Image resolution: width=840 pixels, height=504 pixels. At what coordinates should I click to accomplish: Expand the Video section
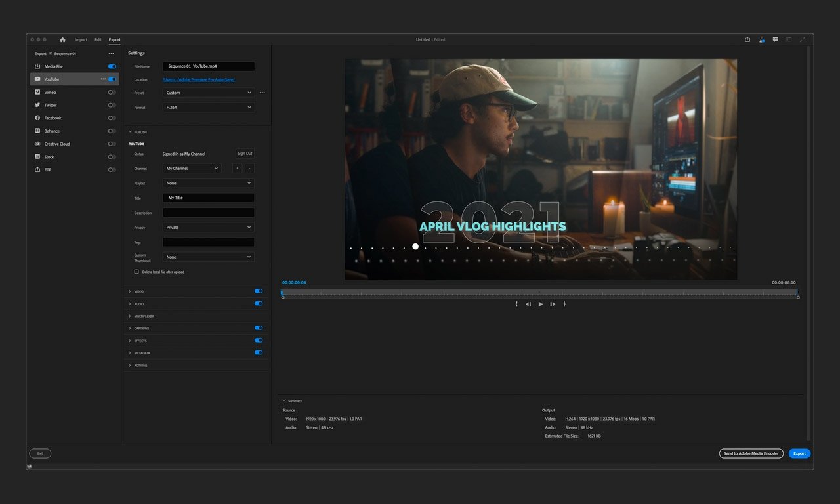click(x=130, y=291)
